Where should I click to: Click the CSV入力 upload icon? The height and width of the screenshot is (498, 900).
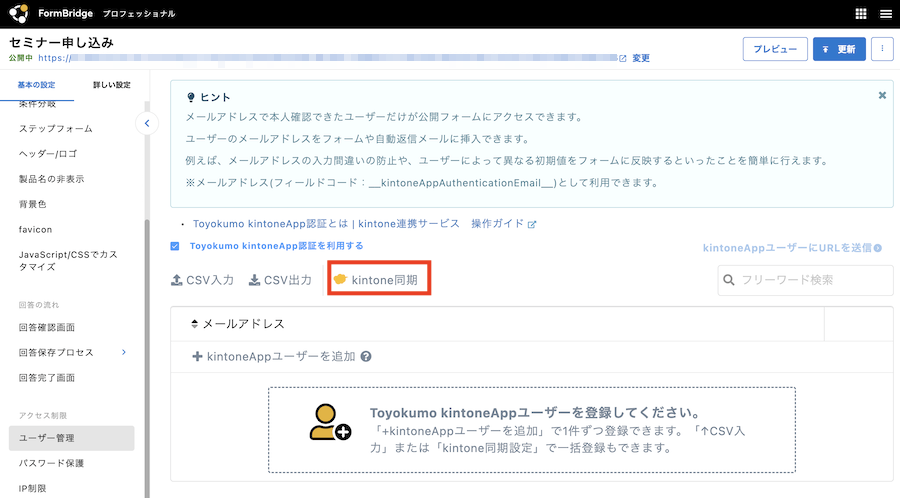click(x=177, y=280)
